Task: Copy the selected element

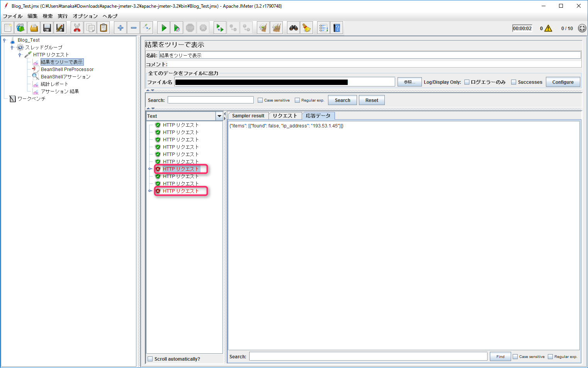Action: pos(90,28)
